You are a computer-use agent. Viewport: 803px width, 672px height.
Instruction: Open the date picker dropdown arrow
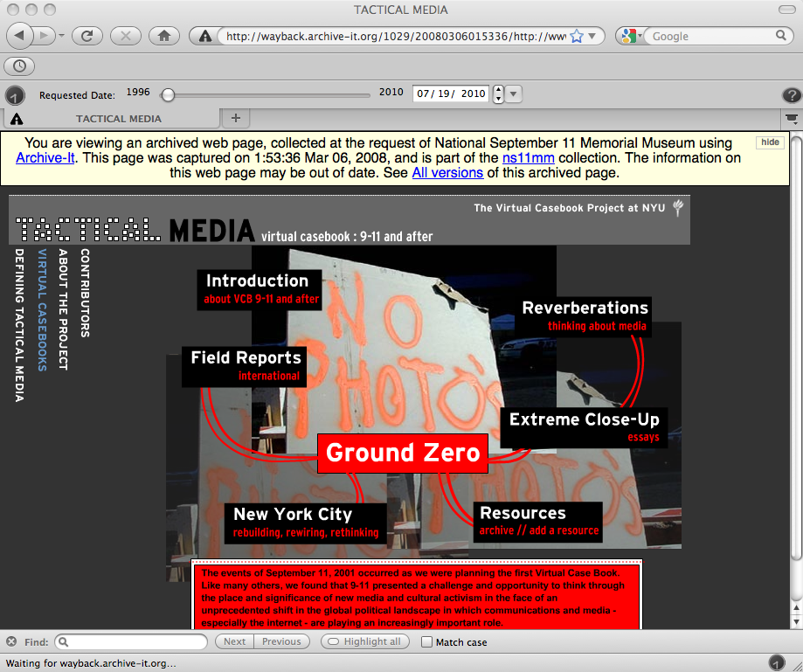pyautogui.click(x=514, y=94)
